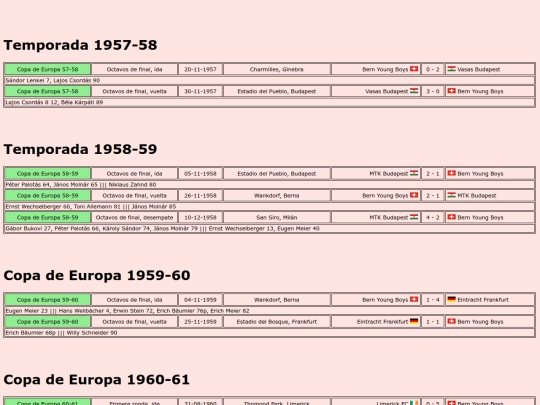Click 'Estadio del Bosque, Frankfurt' venue cell
Screen dimensions: 540x405
[277, 322]
